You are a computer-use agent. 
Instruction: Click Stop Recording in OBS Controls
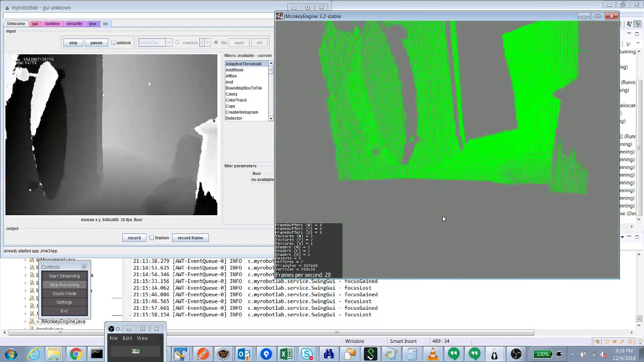pyautogui.click(x=64, y=285)
